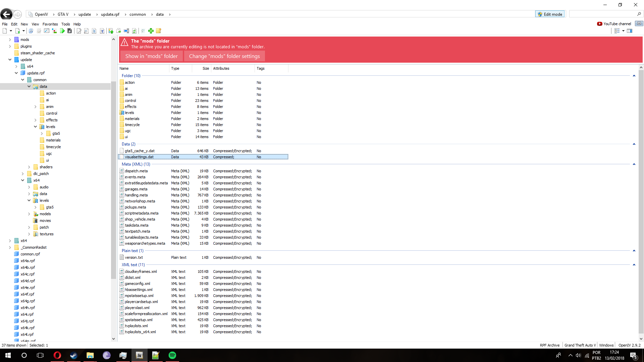644x362 pixels.
Task: Click the green plus add file icon
Action: (151, 31)
